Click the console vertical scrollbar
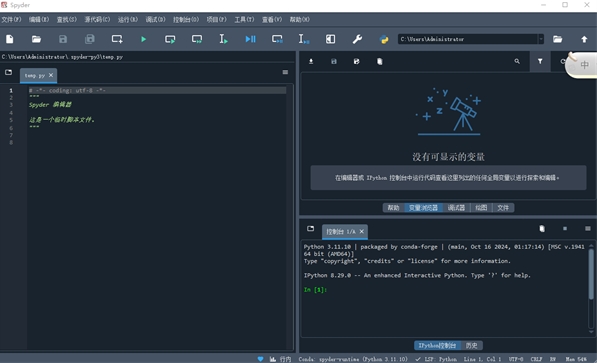 pos(591,273)
